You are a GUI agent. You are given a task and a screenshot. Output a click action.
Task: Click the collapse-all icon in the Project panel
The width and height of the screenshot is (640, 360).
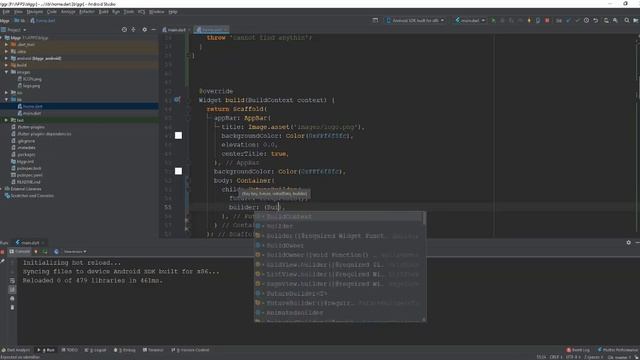pyautogui.click(x=133, y=29)
